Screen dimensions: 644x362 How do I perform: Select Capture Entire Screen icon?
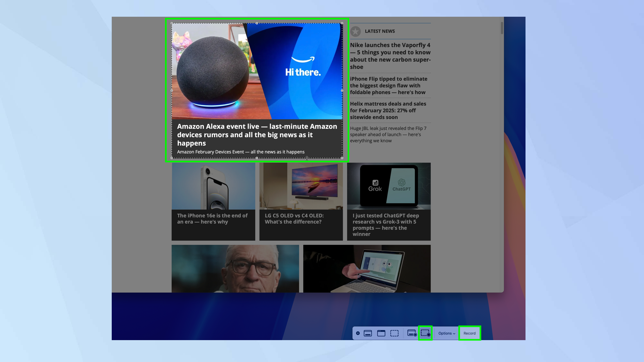[x=368, y=333]
